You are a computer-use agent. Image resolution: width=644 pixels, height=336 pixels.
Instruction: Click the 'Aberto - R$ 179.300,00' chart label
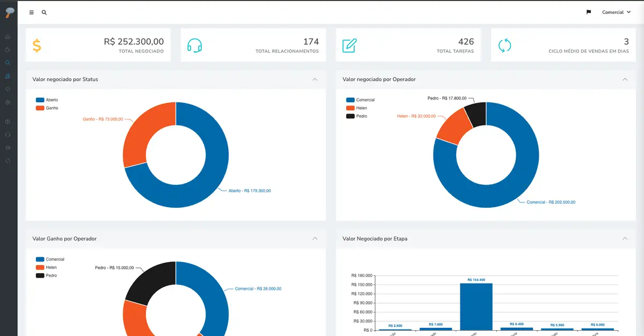250,191
